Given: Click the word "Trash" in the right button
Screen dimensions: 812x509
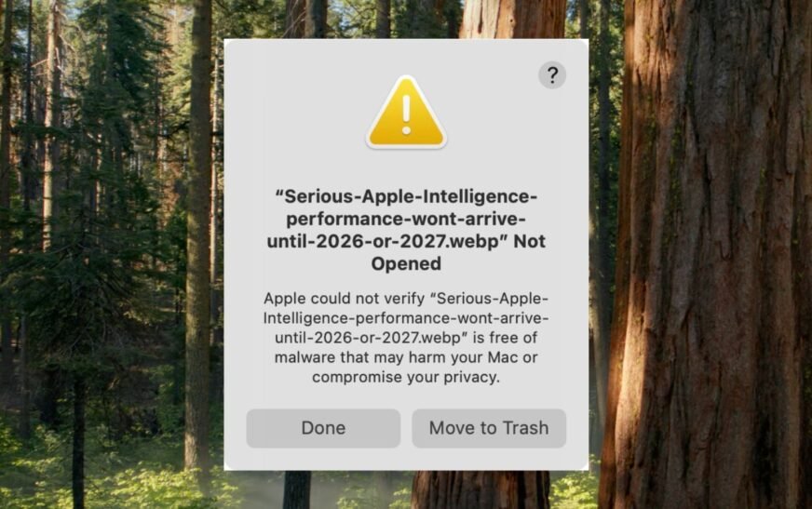Looking at the screenshot, I should (525, 428).
